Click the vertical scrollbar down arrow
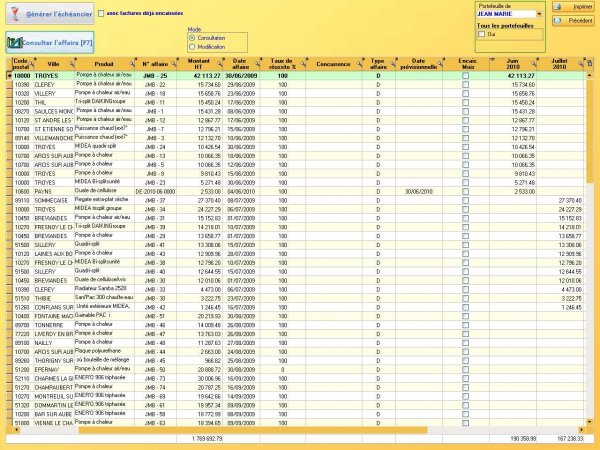This screenshot has height=450, width=600. [x=590, y=422]
